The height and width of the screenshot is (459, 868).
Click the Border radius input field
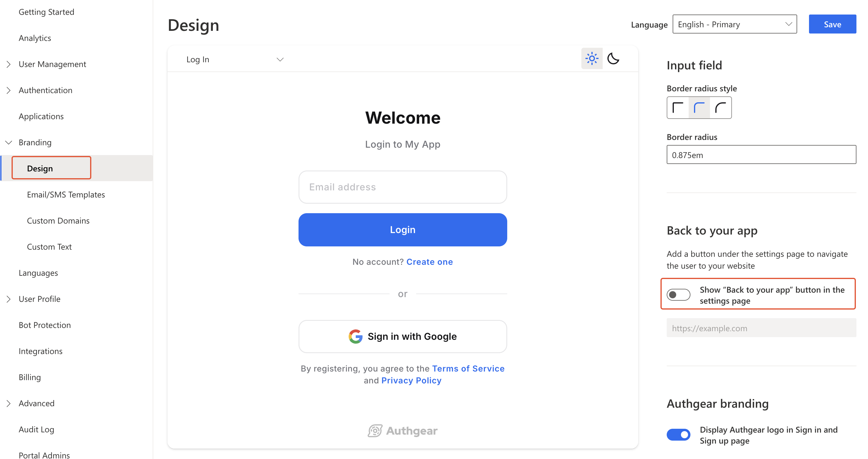(761, 155)
